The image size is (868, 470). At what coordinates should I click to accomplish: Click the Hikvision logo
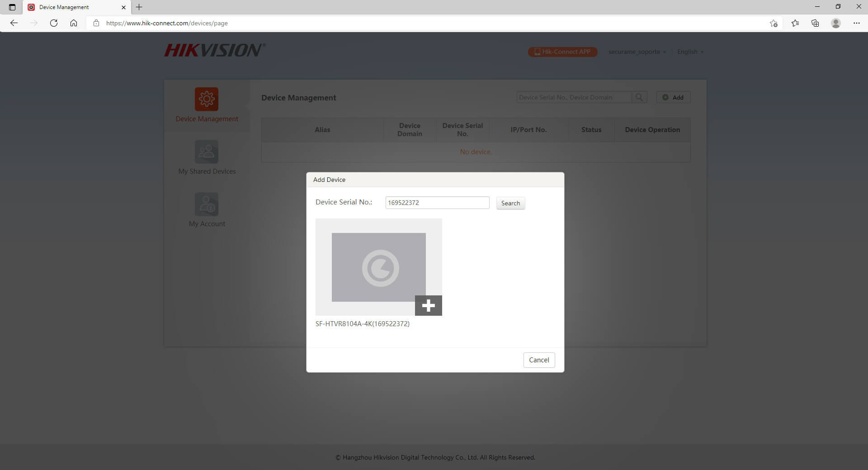pos(215,50)
